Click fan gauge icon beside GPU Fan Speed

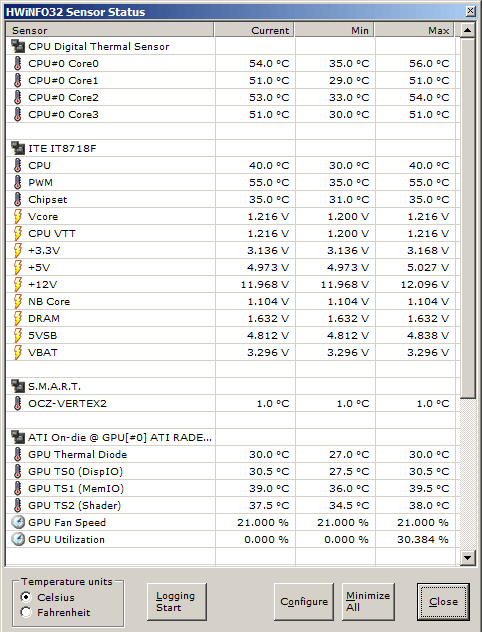coord(18,522)
